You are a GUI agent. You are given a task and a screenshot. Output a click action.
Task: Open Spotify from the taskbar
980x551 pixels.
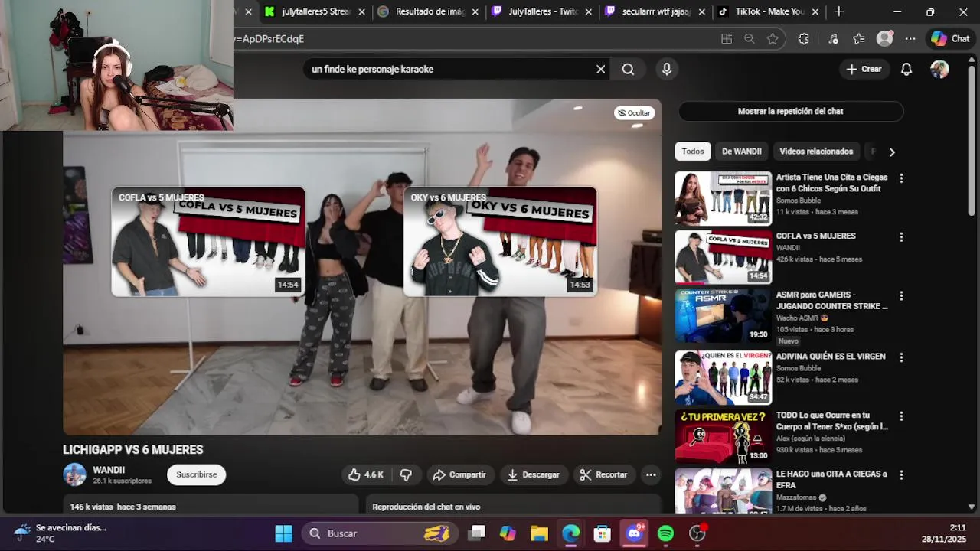pyautogui.click(x=665, y=533)
